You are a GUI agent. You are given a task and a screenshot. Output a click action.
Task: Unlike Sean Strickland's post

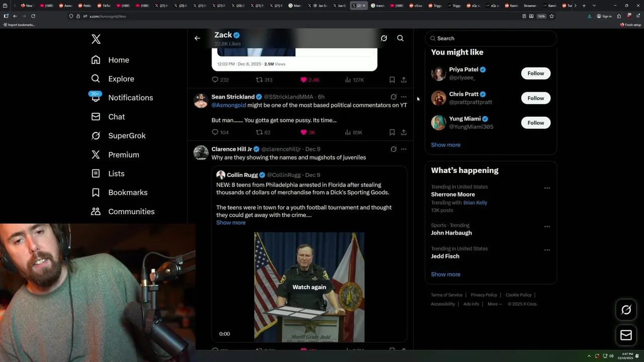(x=307, y=132)
